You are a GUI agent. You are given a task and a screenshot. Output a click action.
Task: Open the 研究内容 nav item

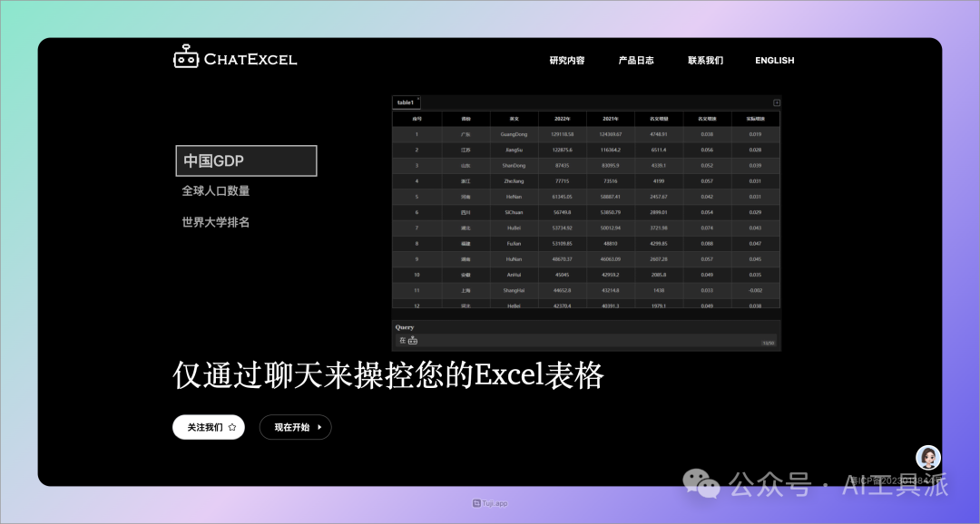point(567,60)
